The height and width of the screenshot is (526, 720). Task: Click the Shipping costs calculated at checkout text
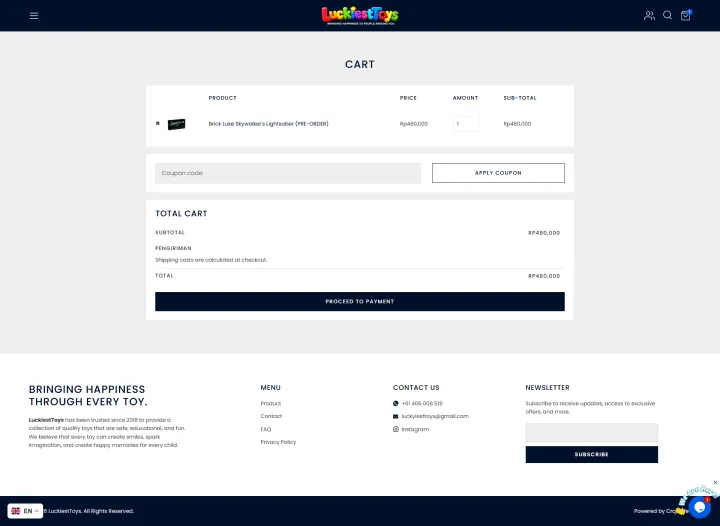(x=211, y=260)
